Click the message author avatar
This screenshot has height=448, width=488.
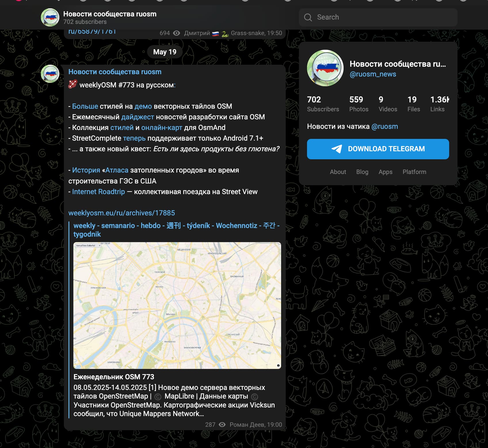[x=50, y=74]
